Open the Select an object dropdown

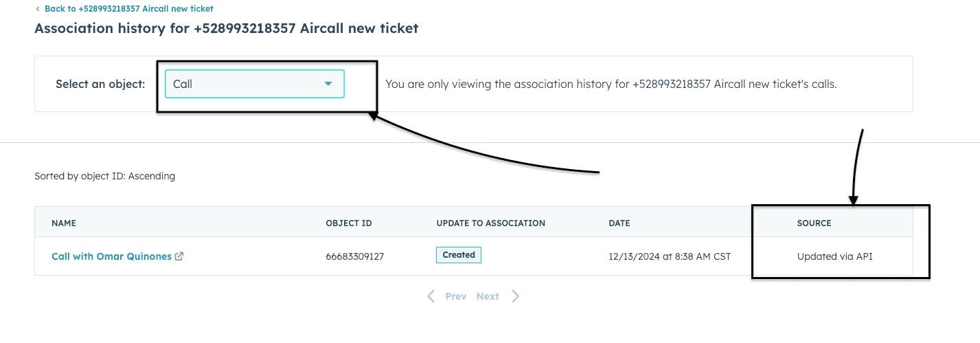(x=254, y=84)
